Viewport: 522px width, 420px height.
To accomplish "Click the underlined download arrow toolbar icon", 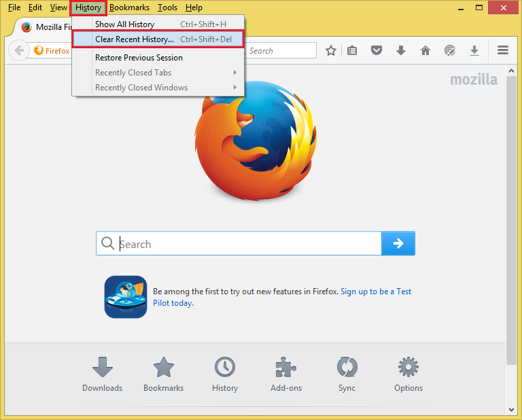I will tap(474, 50).
